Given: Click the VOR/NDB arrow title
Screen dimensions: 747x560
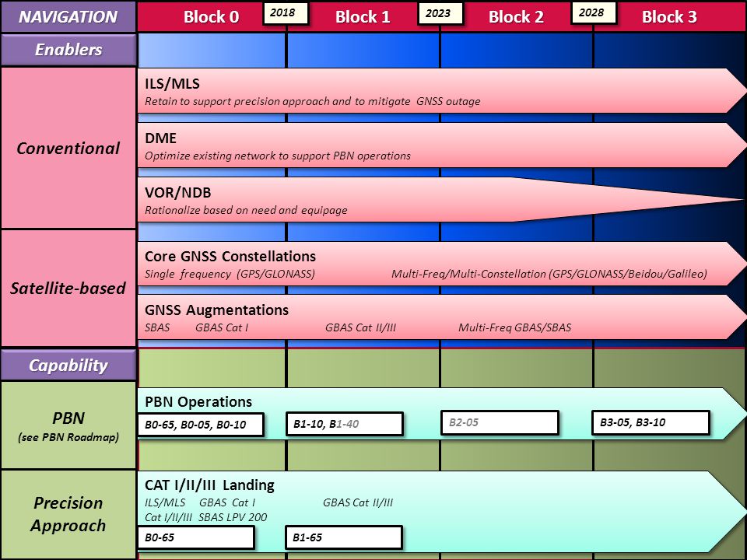Looking at the screenshot, I should [x=177, y=193].
